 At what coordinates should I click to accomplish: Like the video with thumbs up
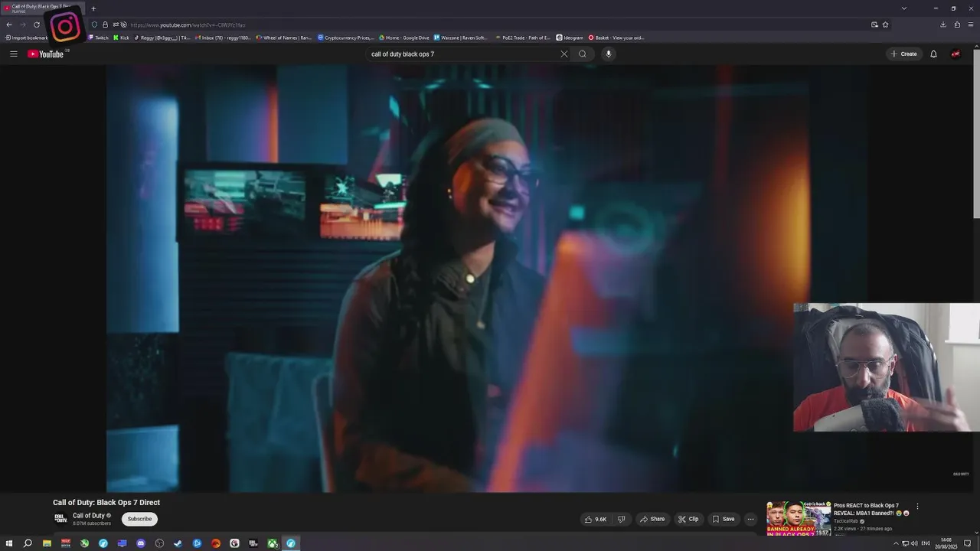pos(596,519)
